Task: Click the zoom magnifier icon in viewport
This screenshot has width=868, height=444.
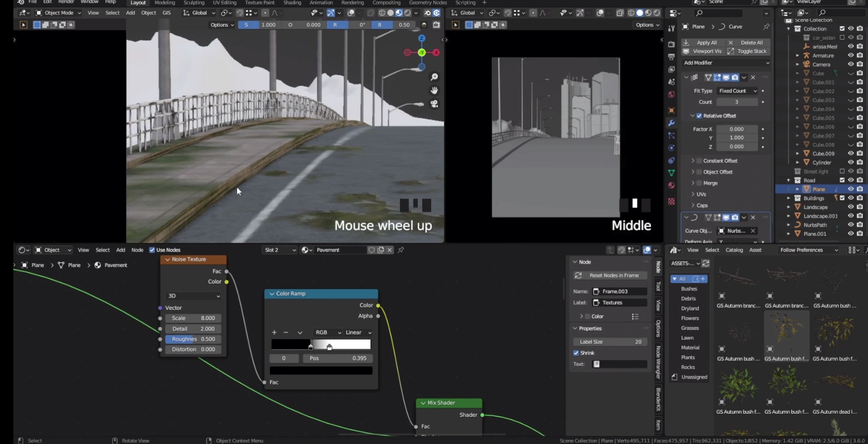Action: [x=434, y=77]
